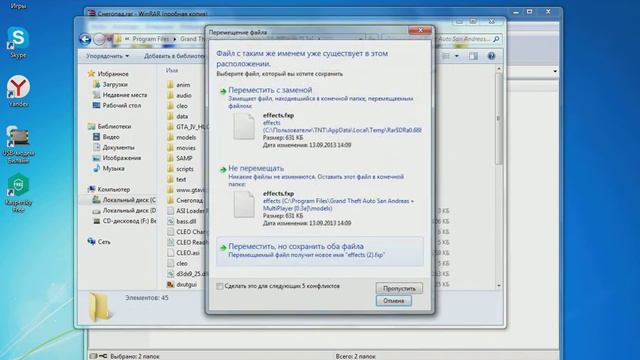Click the Program Files breadcrumb arrow
Screen dimensions: 640x360
(x=175, y=39)
